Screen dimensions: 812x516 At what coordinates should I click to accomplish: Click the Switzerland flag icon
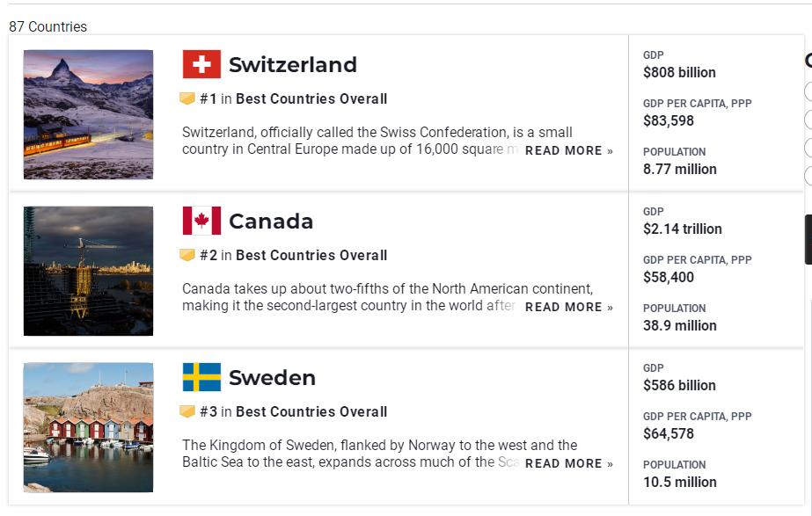(x=201, y=64)
